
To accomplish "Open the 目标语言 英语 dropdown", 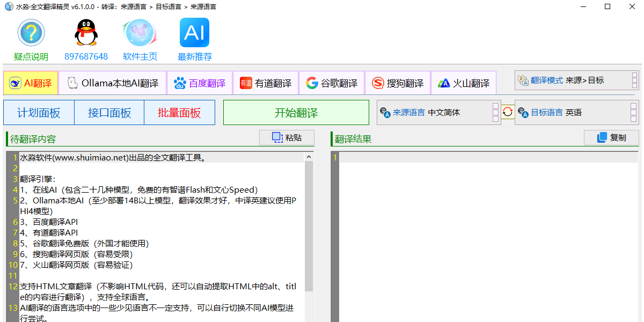I will tap(576, 112).
